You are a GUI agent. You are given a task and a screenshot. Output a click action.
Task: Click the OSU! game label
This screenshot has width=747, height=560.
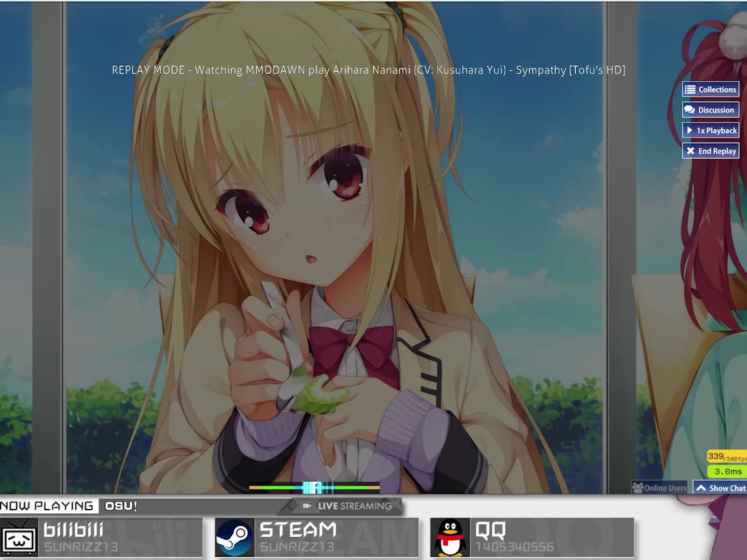[121, 506]
